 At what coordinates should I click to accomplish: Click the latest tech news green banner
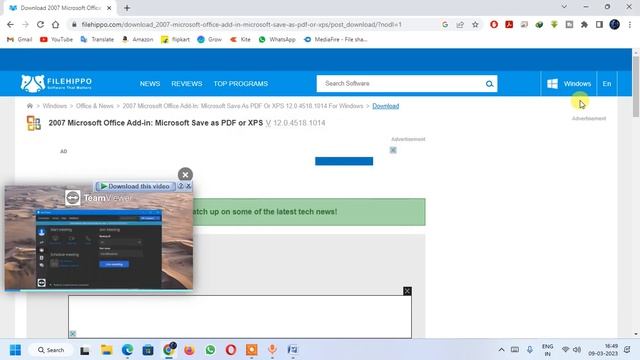309,211
